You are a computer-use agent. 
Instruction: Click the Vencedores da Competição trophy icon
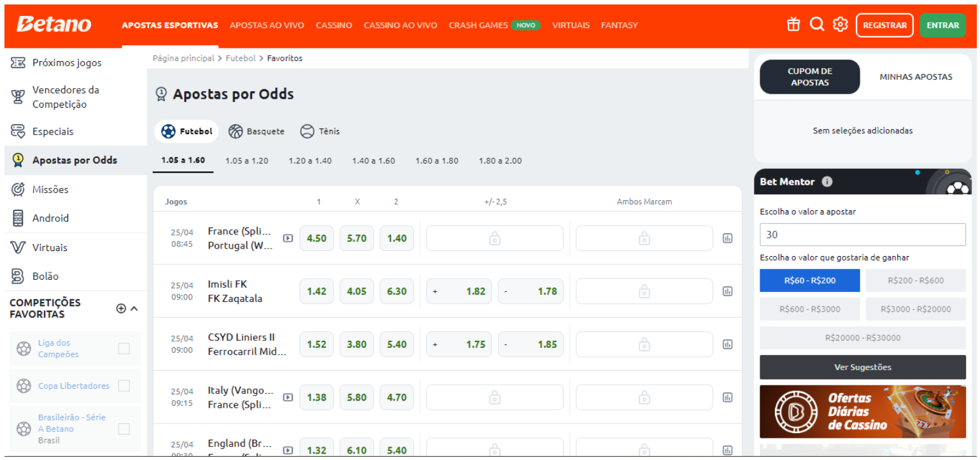[x=18, y=97]
